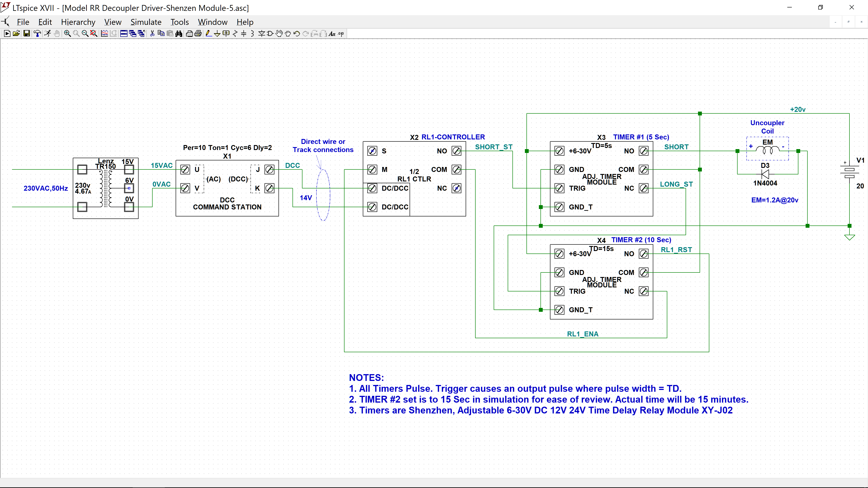Activate the Cut scissors tool
Image resolution: width=868 pixels, height=488 pixels.
(x=152, y=34)
